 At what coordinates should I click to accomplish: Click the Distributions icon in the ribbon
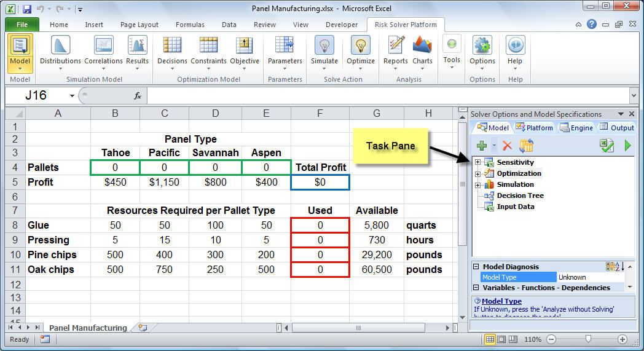tap(60, 46)
